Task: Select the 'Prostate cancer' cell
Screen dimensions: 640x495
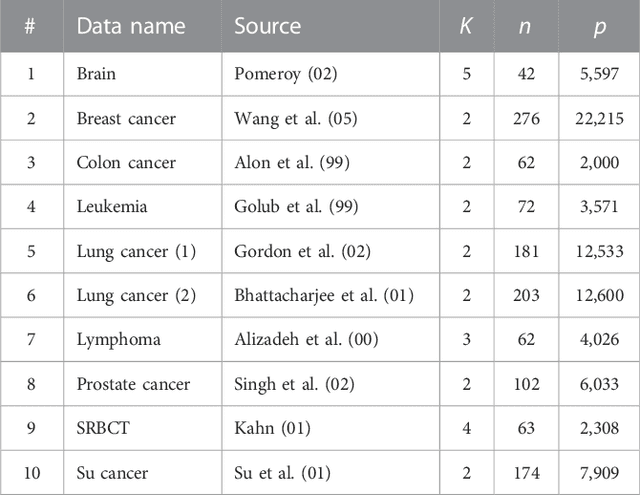Action: [133, 384]
